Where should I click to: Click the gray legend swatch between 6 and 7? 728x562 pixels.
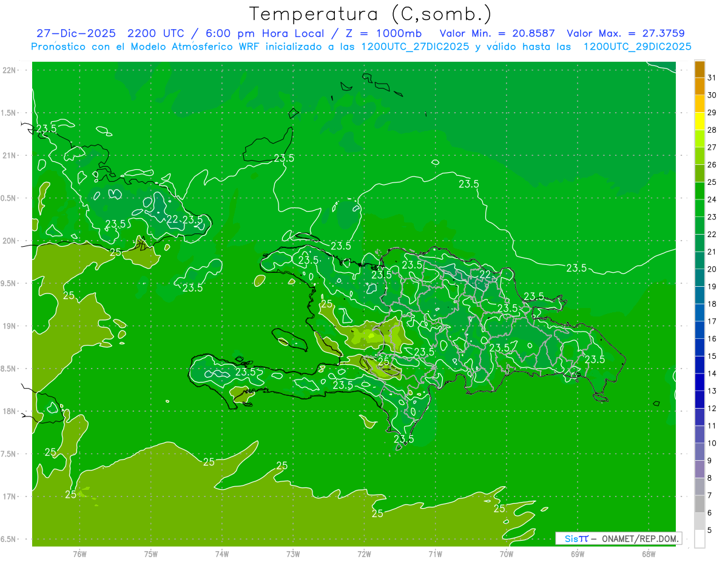pos(699,504)
